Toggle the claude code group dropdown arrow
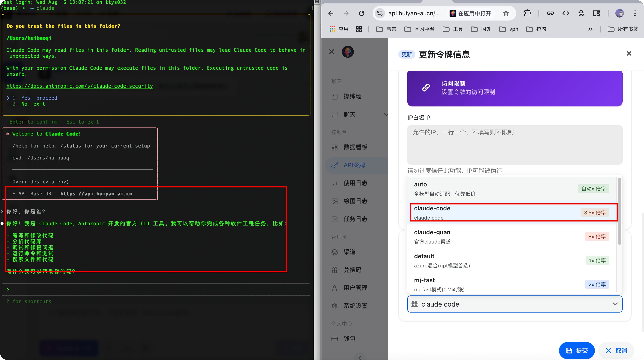This screenshot has width=644, height=360. [615, 304]
